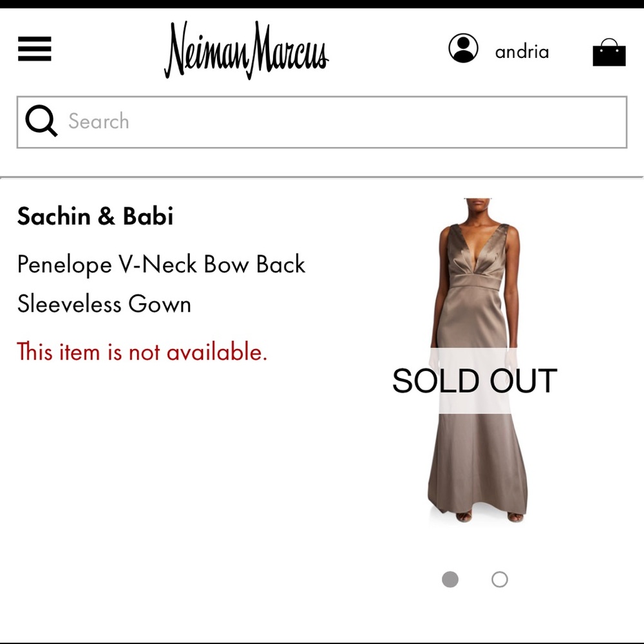The image size is (644, 644).
Task: Click the black bar at page top
Action: [322, 4]
